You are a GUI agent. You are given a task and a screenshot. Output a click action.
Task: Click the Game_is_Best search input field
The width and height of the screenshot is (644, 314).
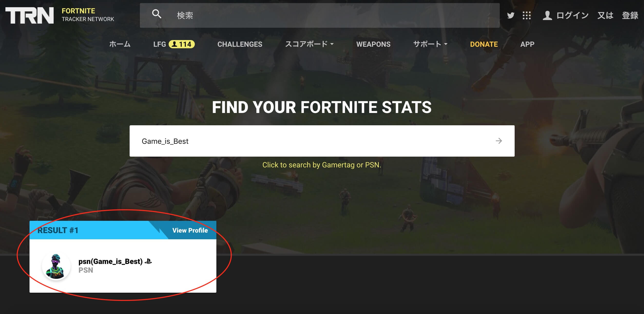click(x=322, y=141)
